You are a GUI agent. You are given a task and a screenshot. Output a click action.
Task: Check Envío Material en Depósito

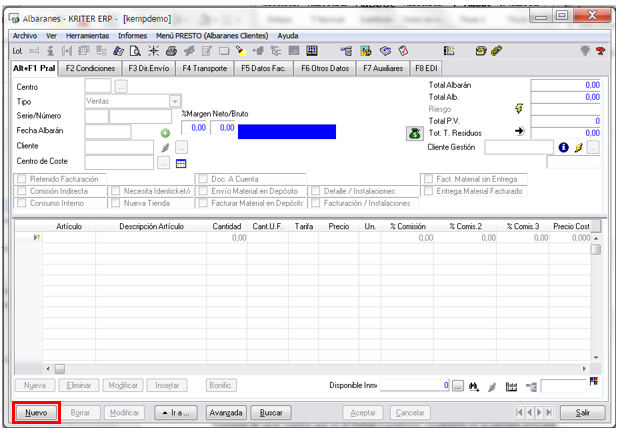[203, 191]
